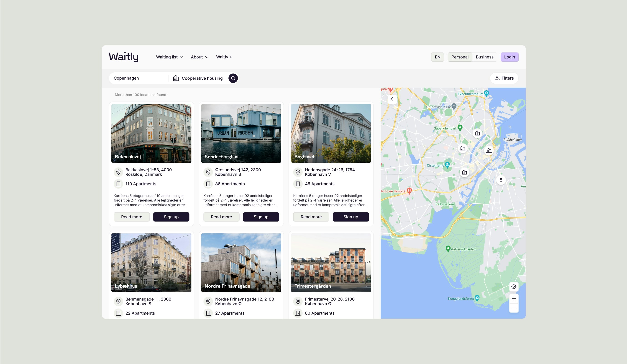627x364 pixels.
Task: Click door icon beside 110 Apartments
Action: (x=118, y=184)
